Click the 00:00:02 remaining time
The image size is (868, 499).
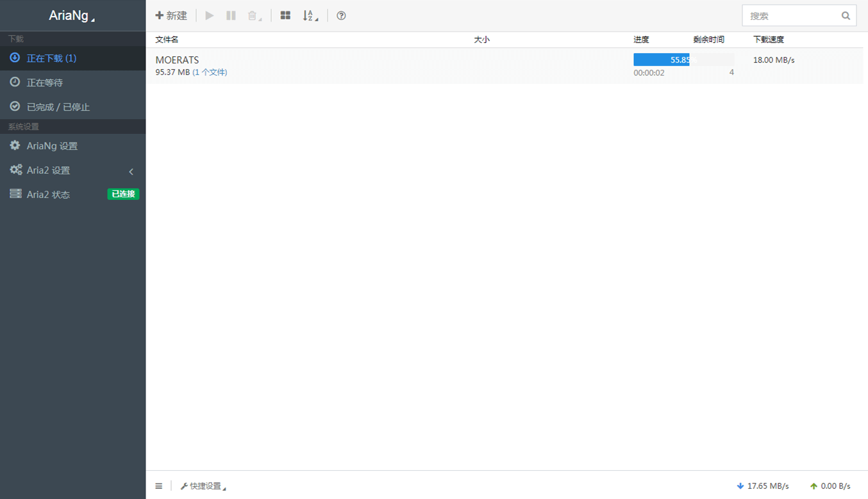[649, 73]
